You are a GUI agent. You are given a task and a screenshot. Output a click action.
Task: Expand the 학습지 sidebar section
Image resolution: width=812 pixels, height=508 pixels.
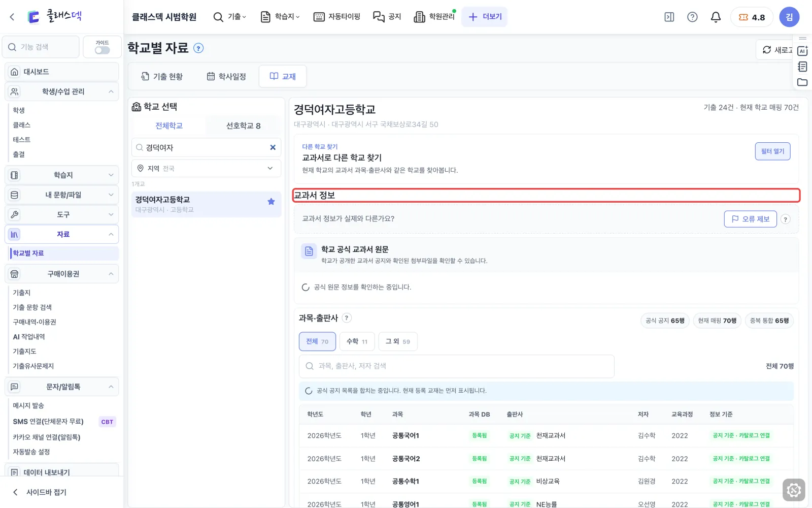pyautogui.click(x=62, y=175)
